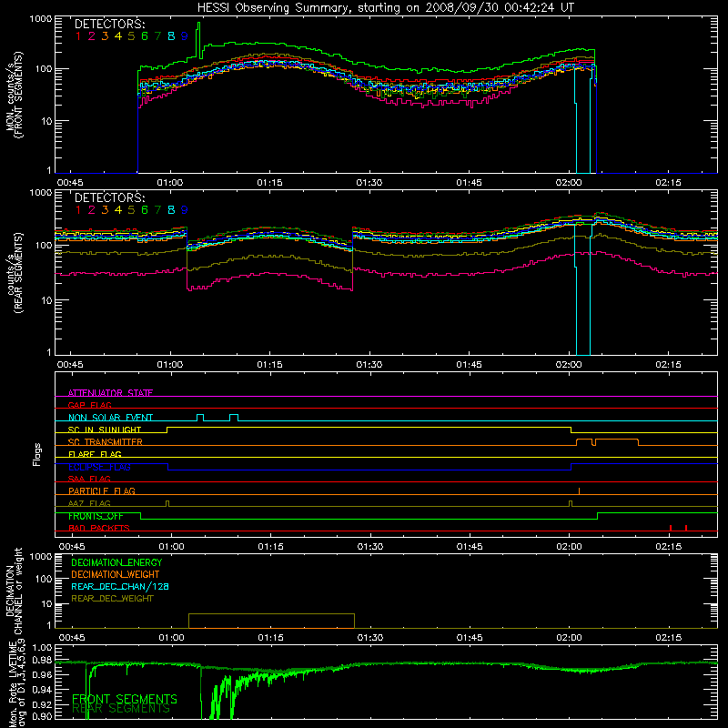
Task: Click 01:00 tick under Flags panel
Action: pyautogui.click(x=171, y=547)
